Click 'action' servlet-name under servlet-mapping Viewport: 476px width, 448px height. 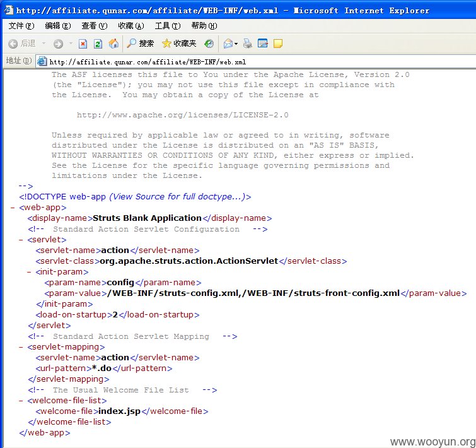tap(115, 358)
